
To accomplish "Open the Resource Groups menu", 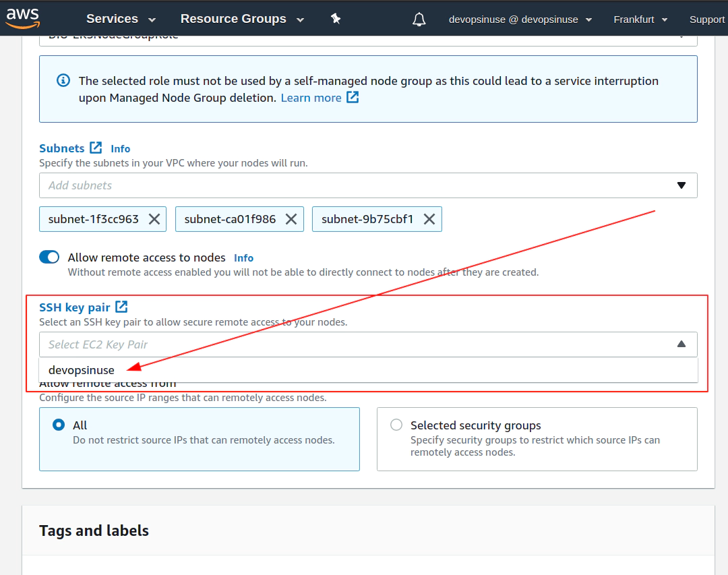I will [242, 19].
